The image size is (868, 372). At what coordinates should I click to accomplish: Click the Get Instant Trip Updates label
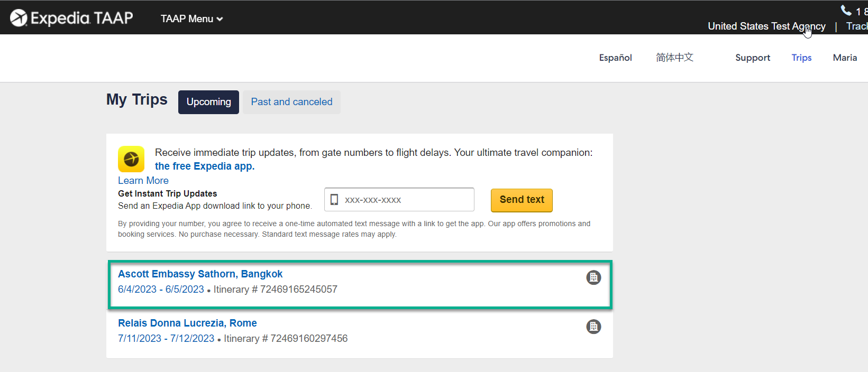point(168,193)
